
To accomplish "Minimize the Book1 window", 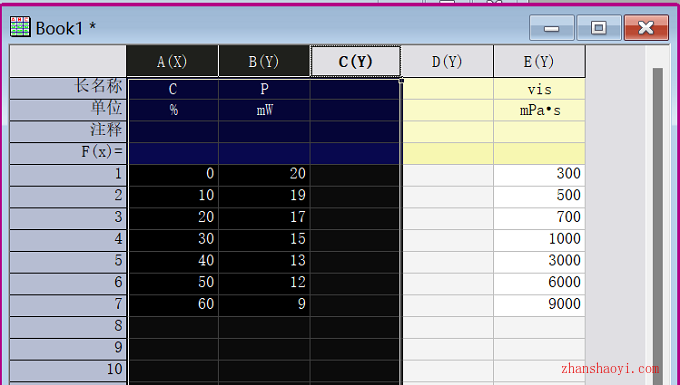I will tap(552, 27).
